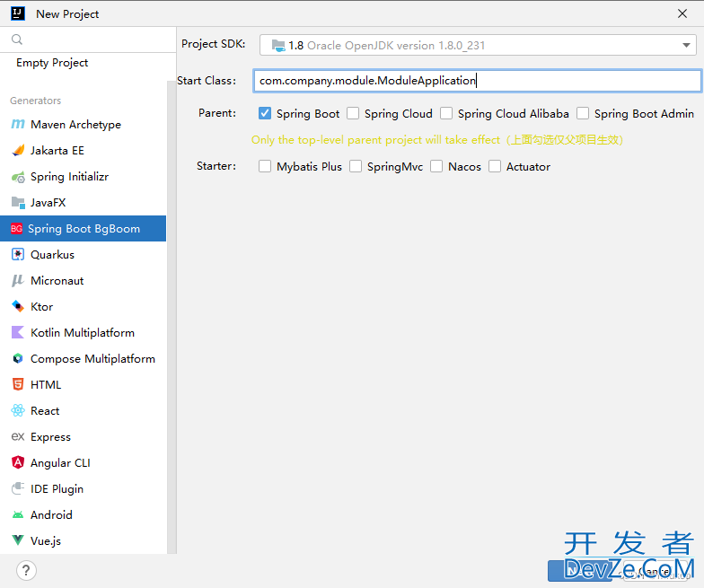Viewport: 704px width, 588px height.
Task: Click the Jakarta EE generator icon
Action: (x=17, y=151)
